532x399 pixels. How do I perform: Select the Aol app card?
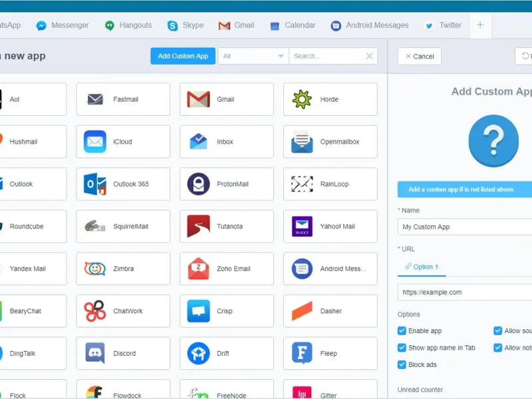[x=33, y=99]
